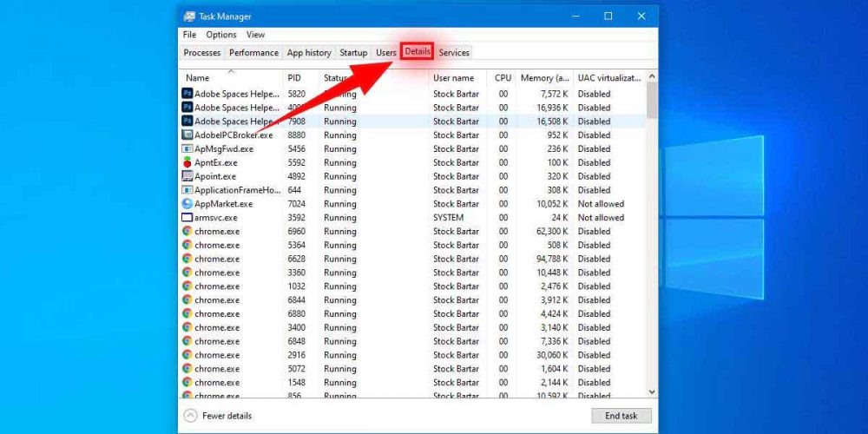The height and width of the screenshot is (434, 868).
Task: Collapse view with Fewer details chevron
Action: click(x=191, y=416)
